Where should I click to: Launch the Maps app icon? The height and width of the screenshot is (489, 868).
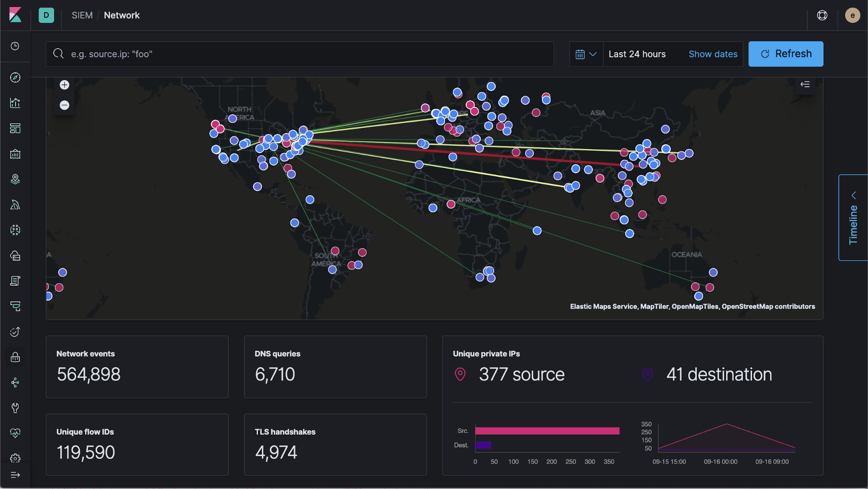(x=15, y=179)
